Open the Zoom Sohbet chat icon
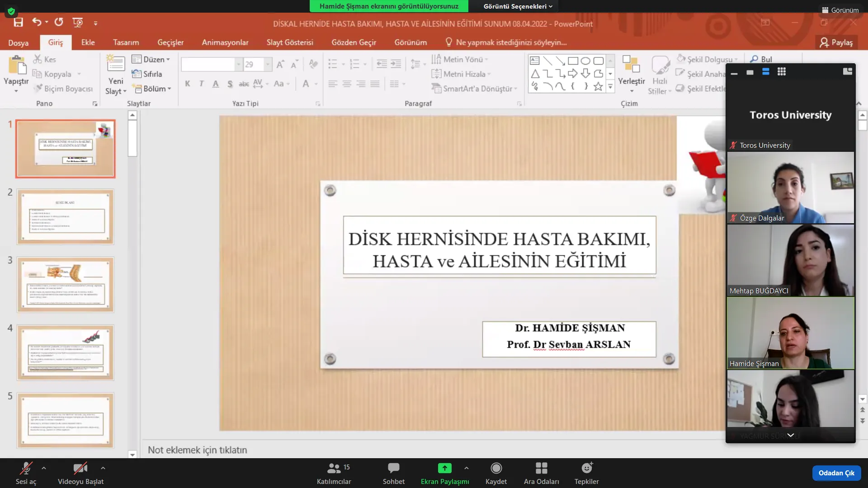868x488 pixels. pyautogui.click(x=394, y=468)
